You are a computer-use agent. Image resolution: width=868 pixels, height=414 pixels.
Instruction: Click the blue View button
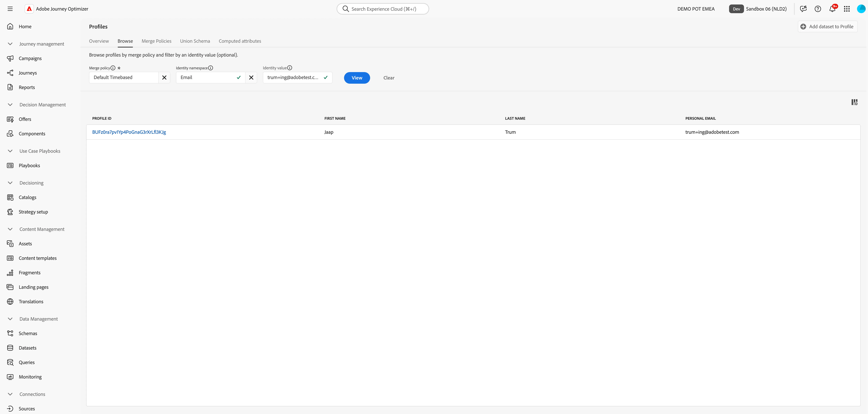(x=357, y=78)
